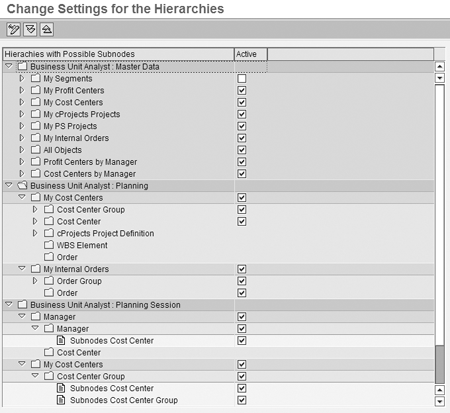The image size is (450, 413).
Task: Click the vertical scrollbar thumb
Action: 440,364
